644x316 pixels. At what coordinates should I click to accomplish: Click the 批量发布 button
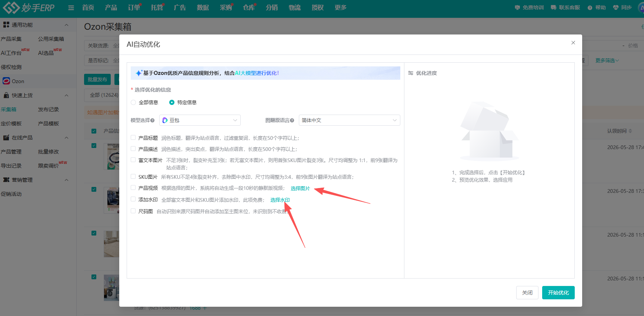click(97, 79)
